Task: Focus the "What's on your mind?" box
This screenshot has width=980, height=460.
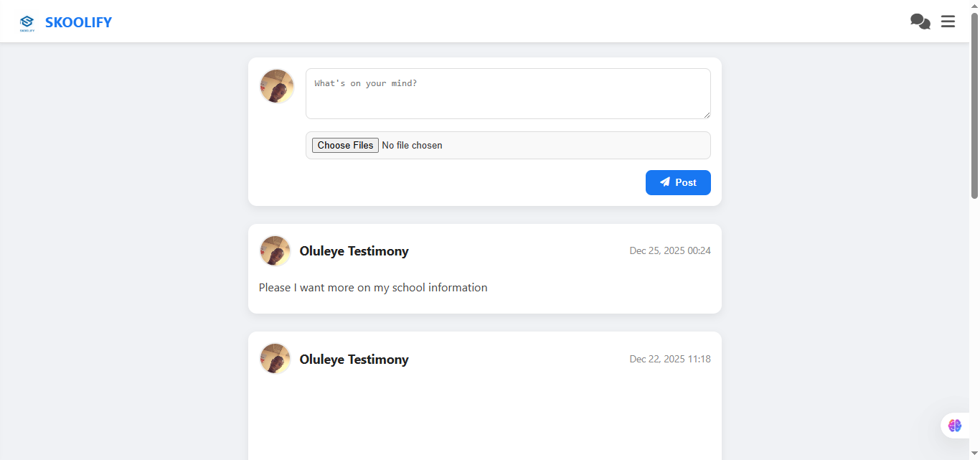Action: pos(508,94)
